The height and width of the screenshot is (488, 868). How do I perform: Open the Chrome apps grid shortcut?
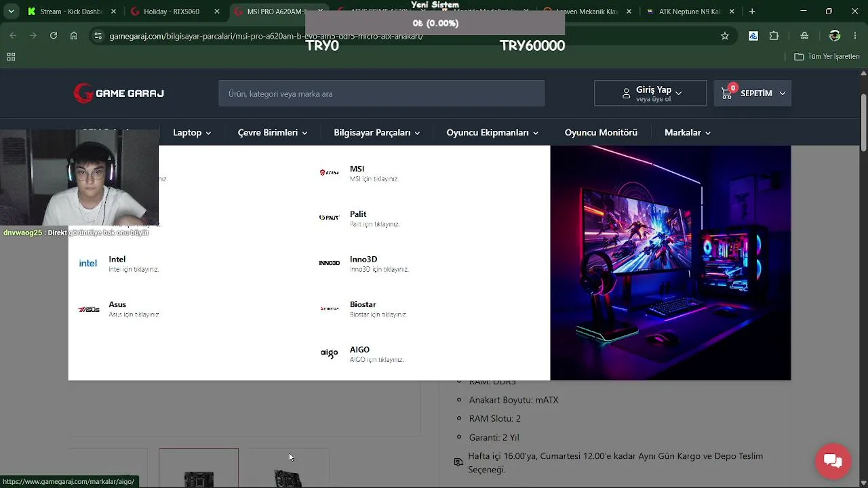pyautogui.click(x=11, y=57)
